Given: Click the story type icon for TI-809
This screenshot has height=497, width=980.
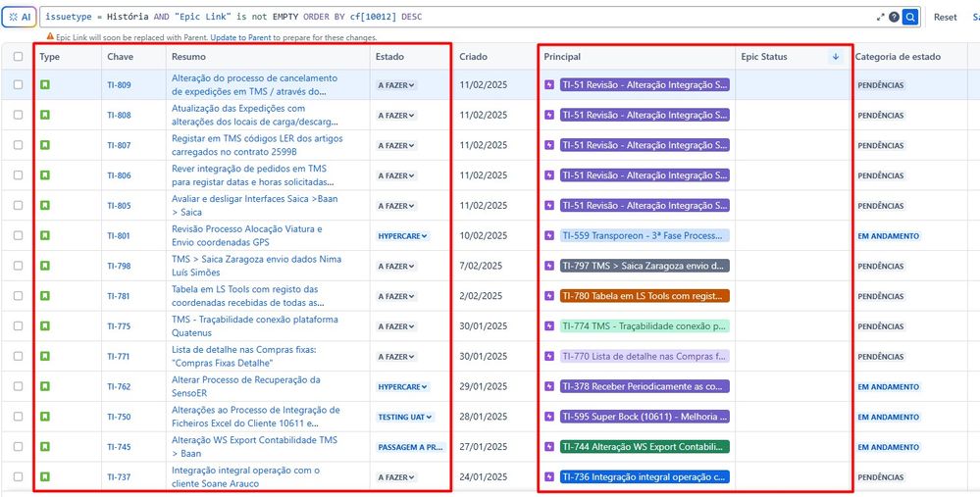Looking at the screenshot, I should tap(45, 84).
